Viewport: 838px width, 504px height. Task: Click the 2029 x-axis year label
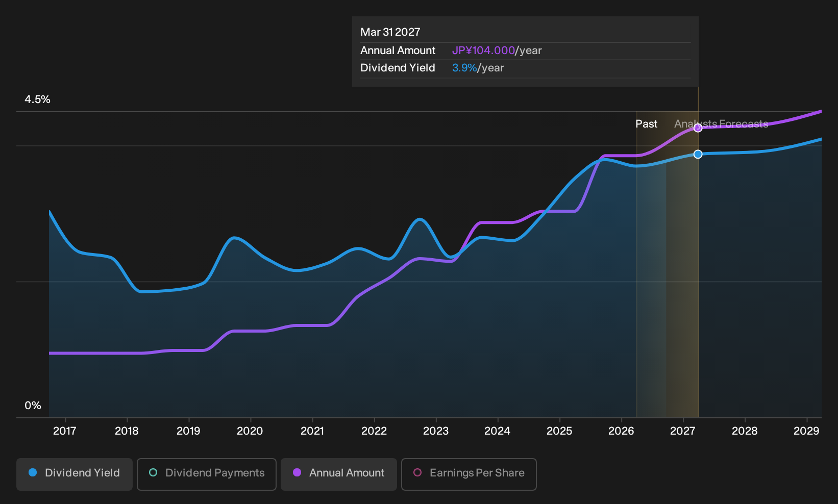(x=806, y=431)
